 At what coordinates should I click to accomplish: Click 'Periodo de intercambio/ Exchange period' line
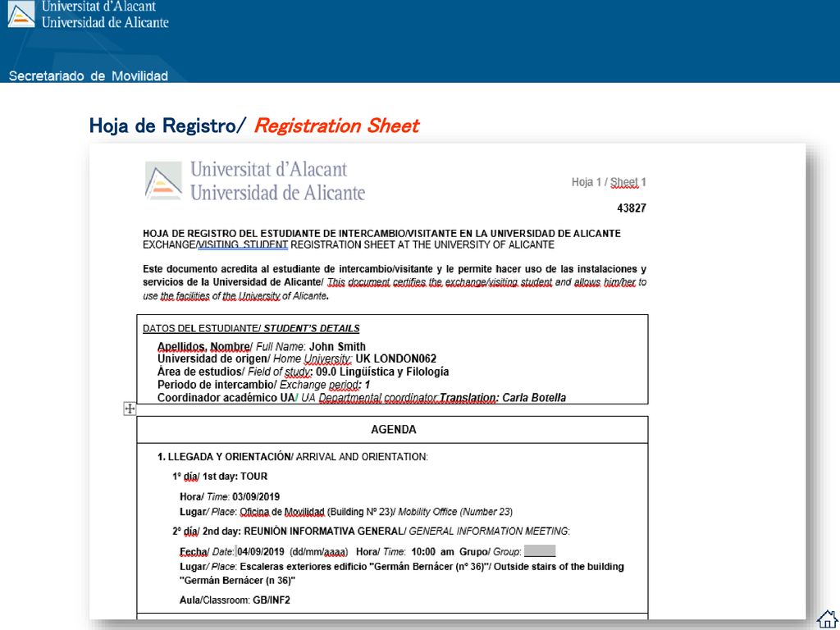(x=263, y=385)
